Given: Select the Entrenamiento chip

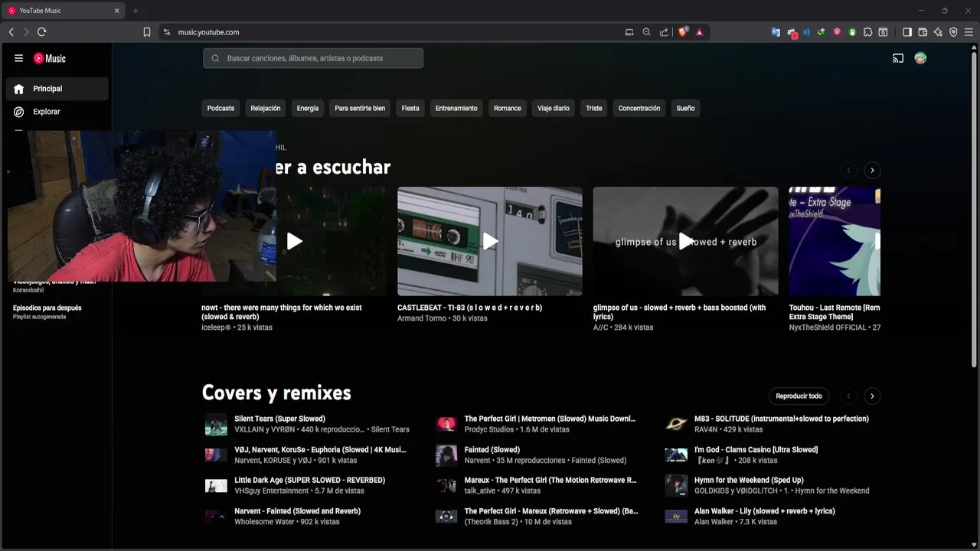Looking at the screenshot, I should [456, 108].
